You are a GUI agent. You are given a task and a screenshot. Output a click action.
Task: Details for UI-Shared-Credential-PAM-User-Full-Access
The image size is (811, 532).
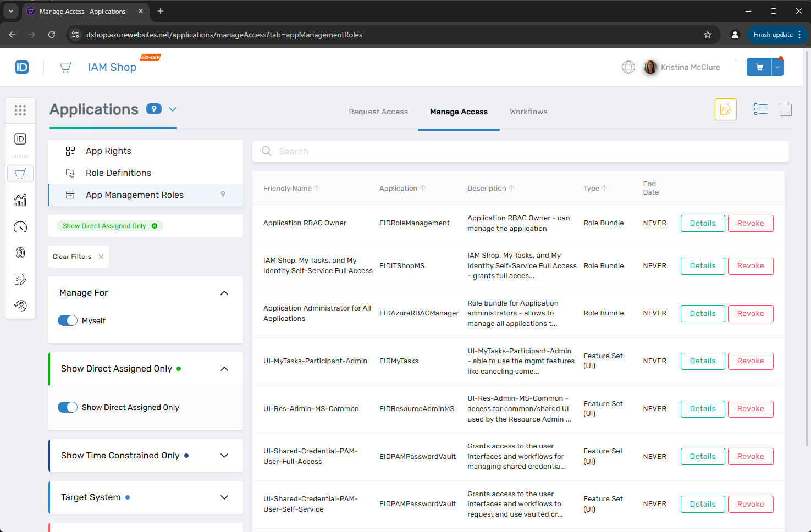(x=703, y=456)
